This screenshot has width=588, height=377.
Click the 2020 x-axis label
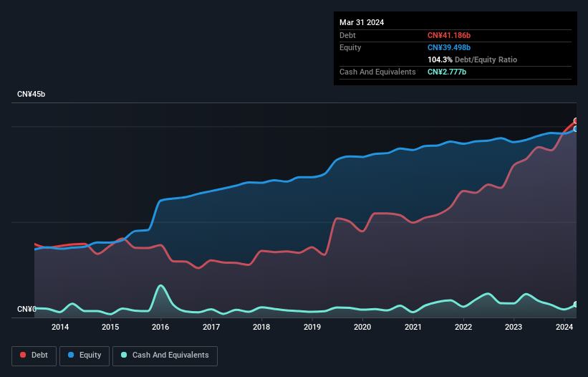[362, 327]
